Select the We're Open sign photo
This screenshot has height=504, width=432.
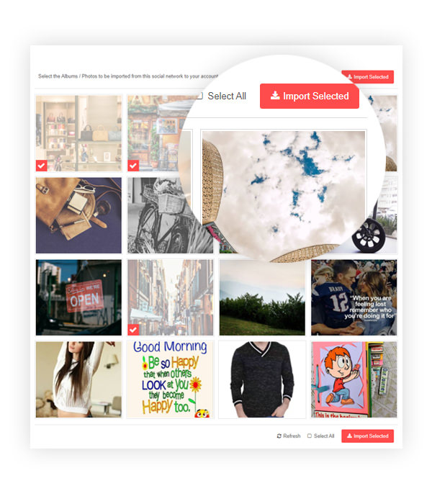pyautogui.click(x=78, y=297)
